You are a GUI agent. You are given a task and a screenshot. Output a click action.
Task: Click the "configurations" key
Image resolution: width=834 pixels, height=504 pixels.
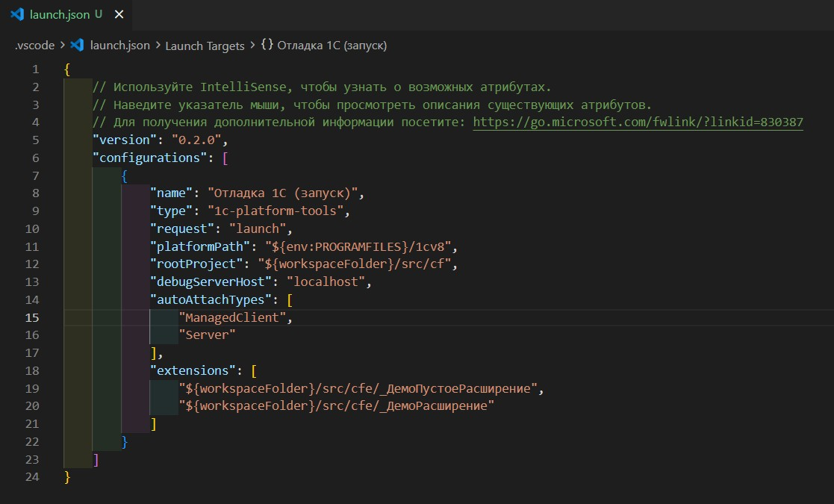[x=150, y=158]
